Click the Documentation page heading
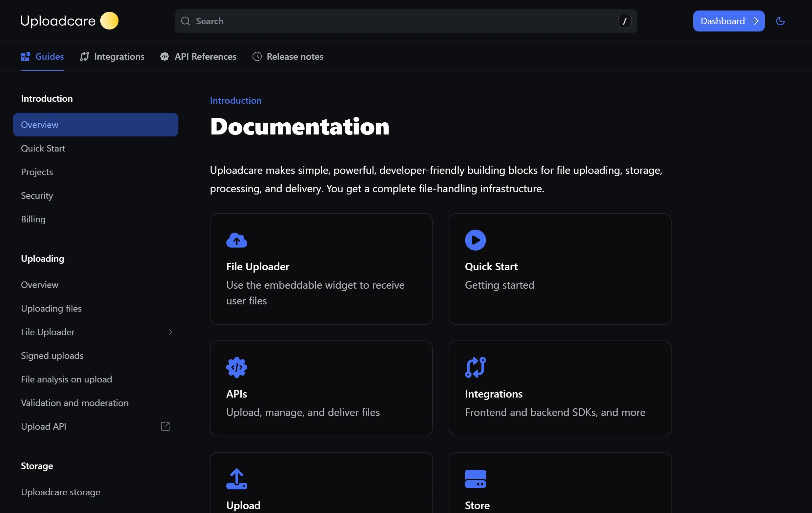Viewport: 812px width, 513px height. [299, 127]
